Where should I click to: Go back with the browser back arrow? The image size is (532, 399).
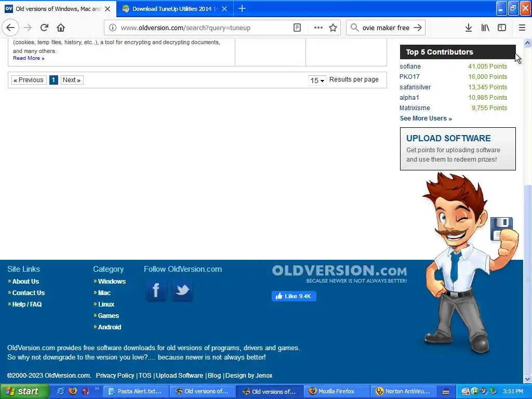pyautogui.click(x=10, y=28)
